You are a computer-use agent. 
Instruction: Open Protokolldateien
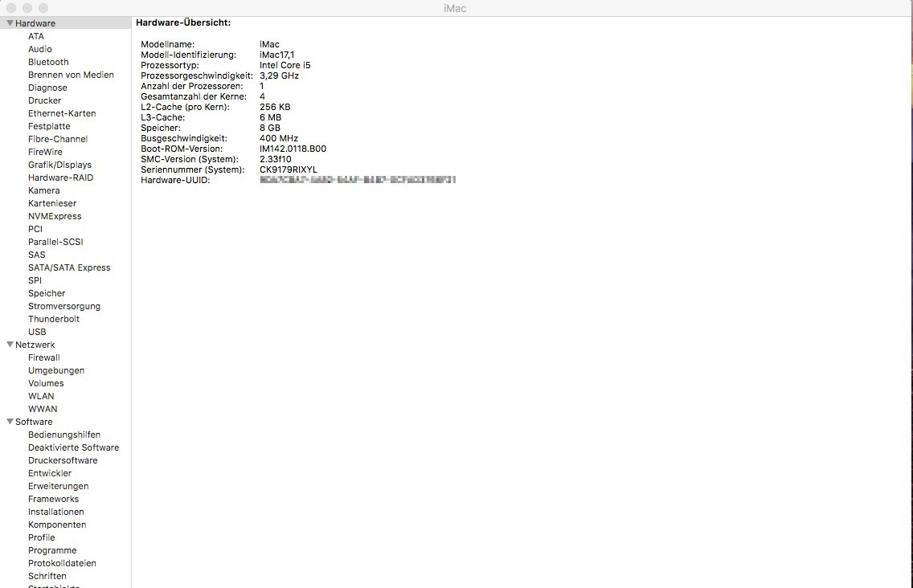pyautogui.click(x=63, y=562)
